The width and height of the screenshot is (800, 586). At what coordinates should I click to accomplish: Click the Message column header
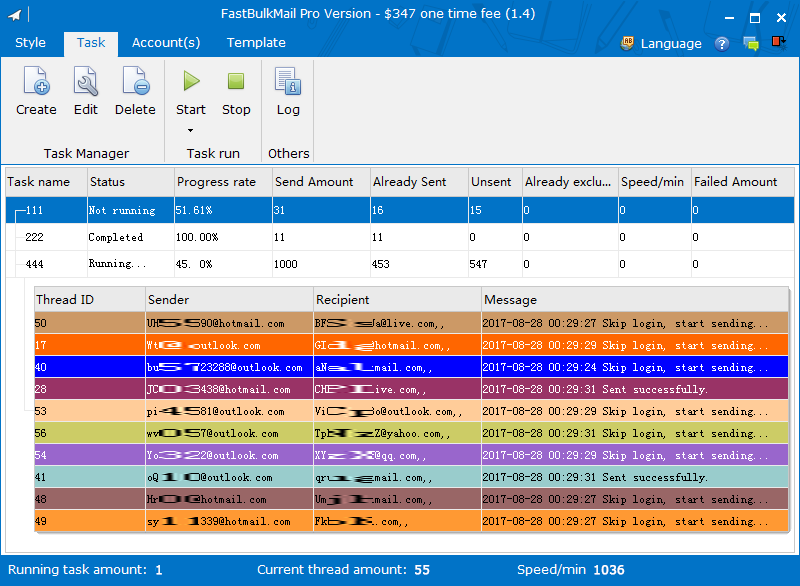tap(635, 300)
